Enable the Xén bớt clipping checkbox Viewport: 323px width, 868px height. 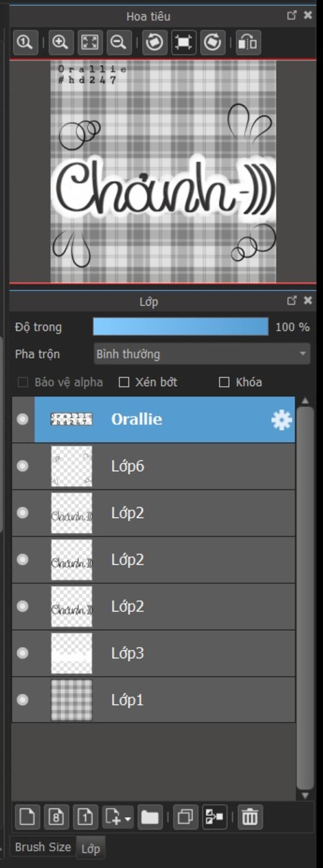pos(124,382)
